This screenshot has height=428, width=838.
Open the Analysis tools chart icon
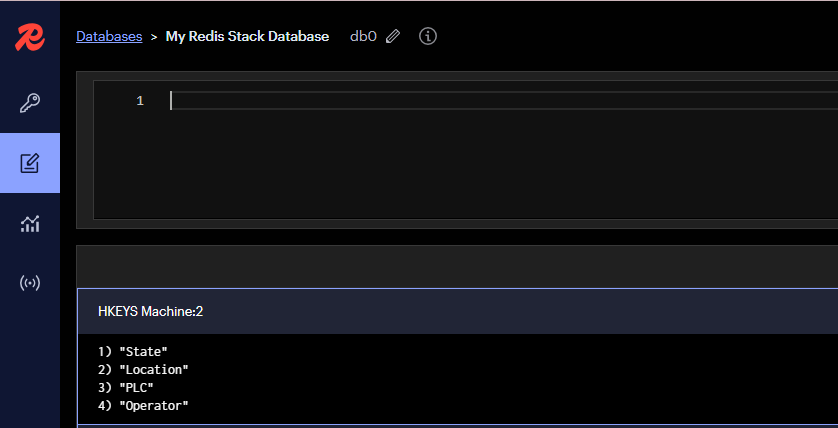click(x=30, y=223)
